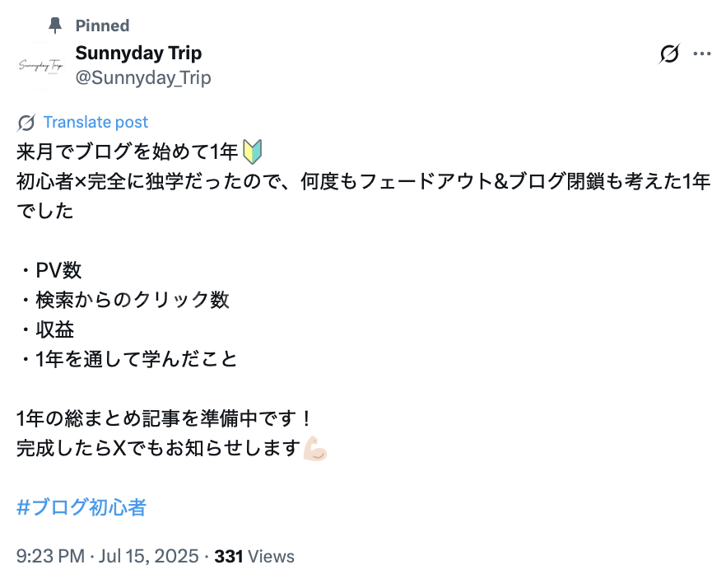Click the flexed bicep emoji
The image size is (726, 588).
[315, 449]
